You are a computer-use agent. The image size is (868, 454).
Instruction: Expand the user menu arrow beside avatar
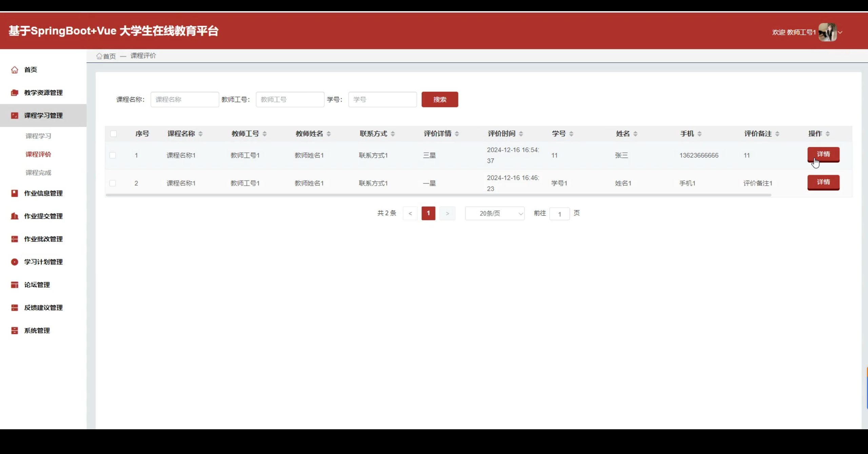[840, 33]
